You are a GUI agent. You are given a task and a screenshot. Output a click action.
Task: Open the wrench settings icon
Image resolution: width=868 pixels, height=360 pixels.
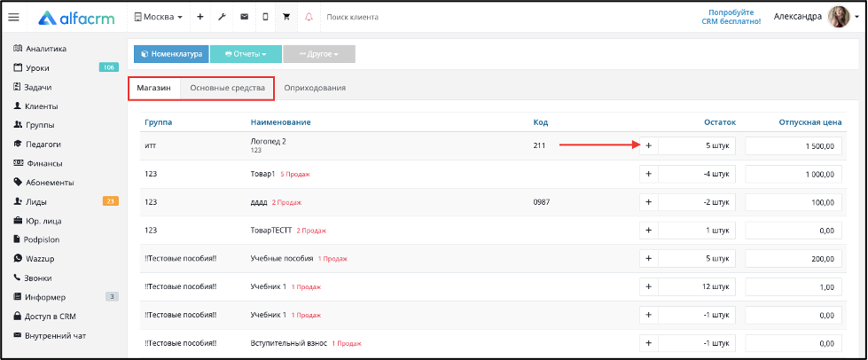(222, 17)
